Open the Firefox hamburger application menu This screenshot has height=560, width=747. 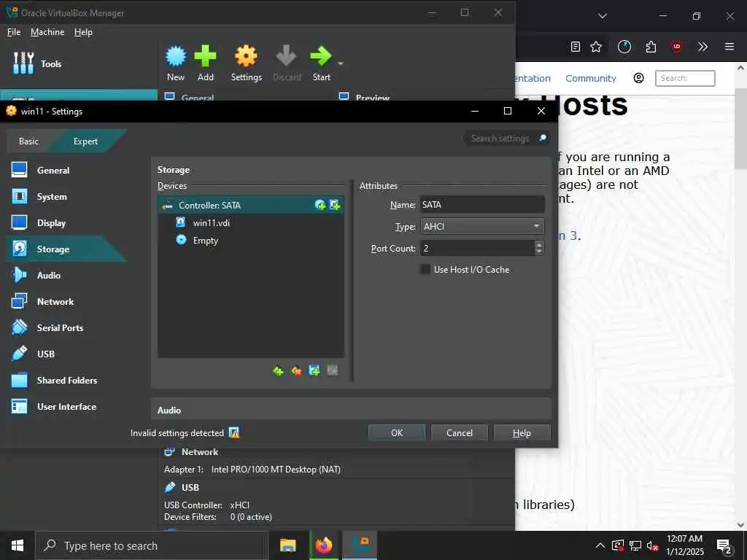(729, 47)
